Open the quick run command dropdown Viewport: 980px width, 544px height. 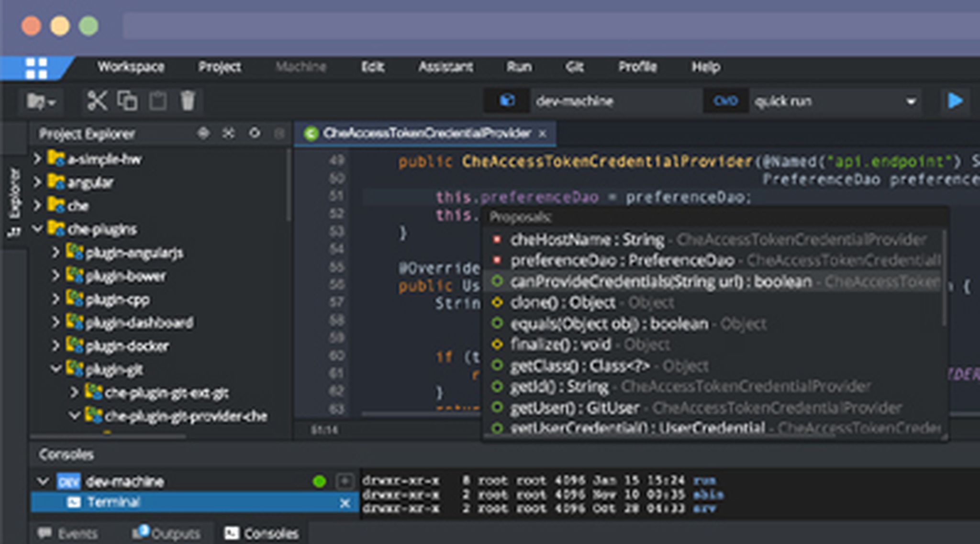[x=911, y=101]
